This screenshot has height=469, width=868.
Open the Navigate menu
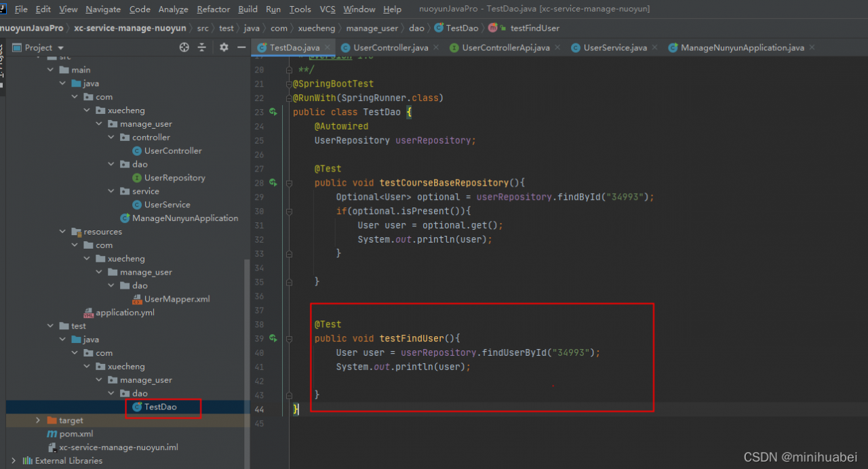[103, 9]
